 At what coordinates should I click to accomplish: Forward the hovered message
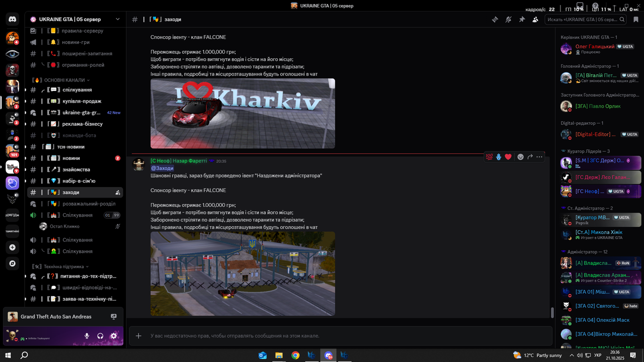point(530,157)
